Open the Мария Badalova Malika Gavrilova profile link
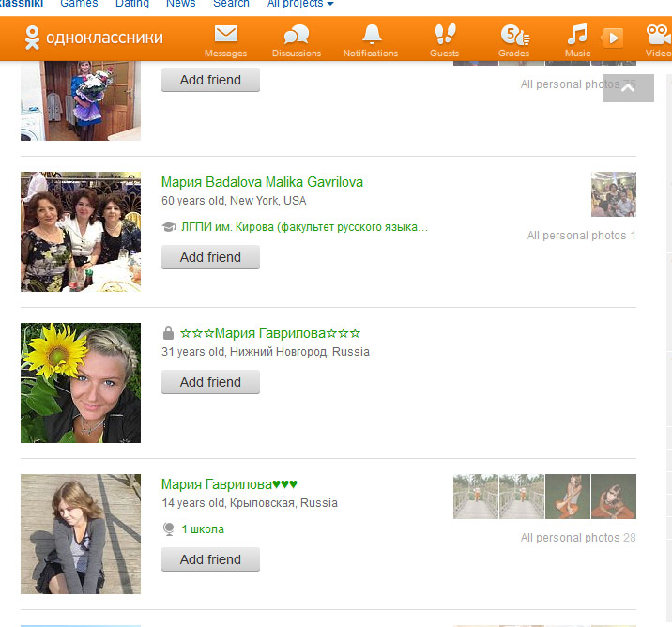672x627 pixels. click(x=262, y=182)
